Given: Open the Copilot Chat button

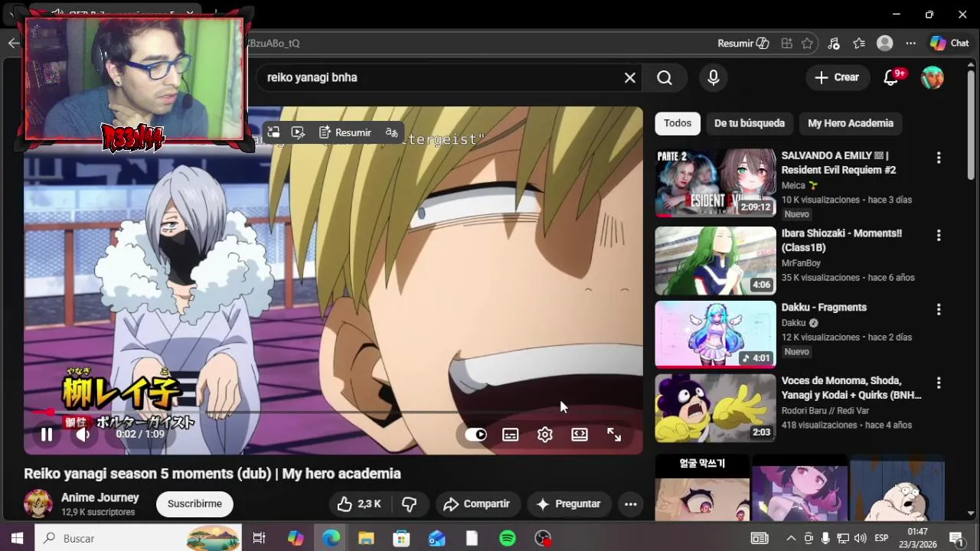Looking at the screenshot, I should click(x=949, y=44).
